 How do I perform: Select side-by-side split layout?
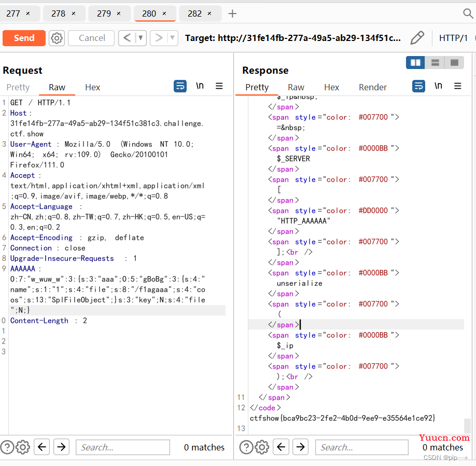tap(415, 63)
